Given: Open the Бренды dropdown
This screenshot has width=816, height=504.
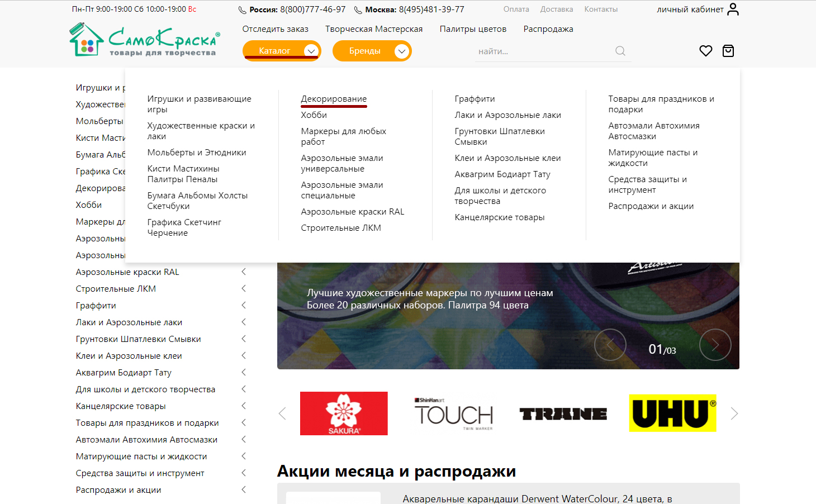Looking at the screenshot, I should coord(372,51).
